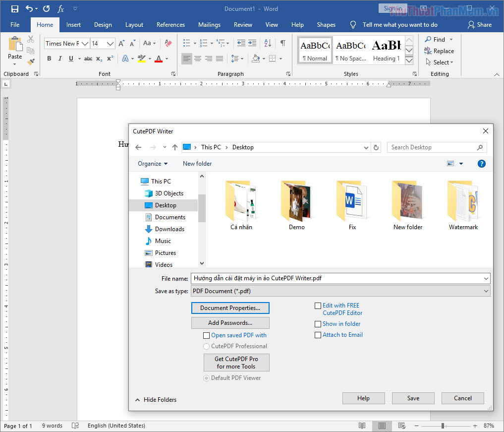Image resolution: width=504 pixels, height=432 pixels.
Task: Click the zoom slider in the status bar
Action: click(x=443, y=426)
